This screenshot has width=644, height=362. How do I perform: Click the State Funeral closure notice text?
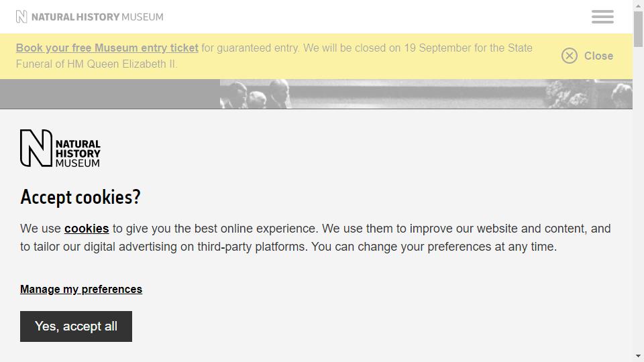point(274,56)
